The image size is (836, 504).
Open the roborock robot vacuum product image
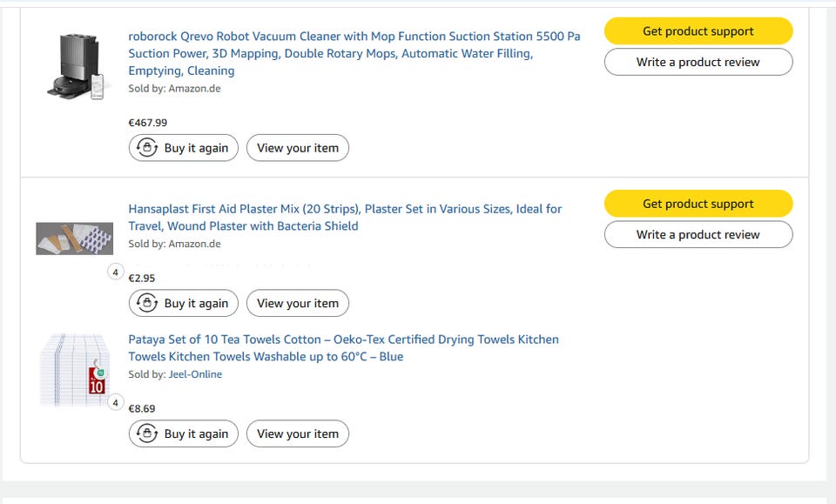75,66
